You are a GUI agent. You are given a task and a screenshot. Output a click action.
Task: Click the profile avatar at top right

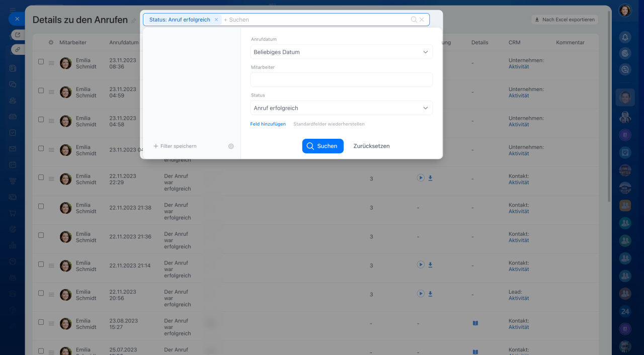coord(625,11)
